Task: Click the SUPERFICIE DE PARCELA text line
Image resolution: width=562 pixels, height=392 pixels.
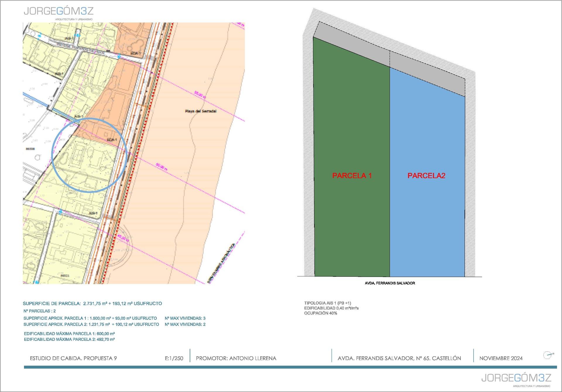Action: pos(92,303)
